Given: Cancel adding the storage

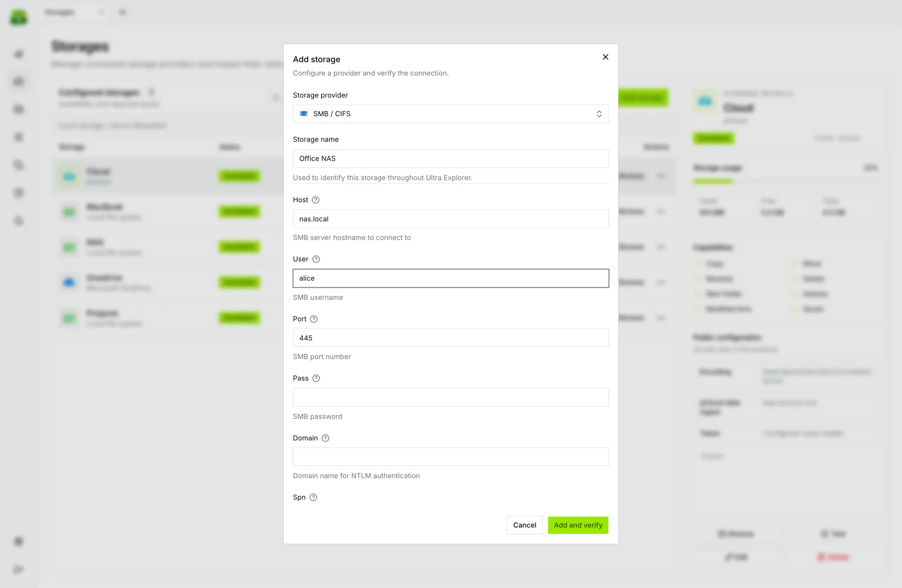Looking at the screenshot, I should [525, 525].
